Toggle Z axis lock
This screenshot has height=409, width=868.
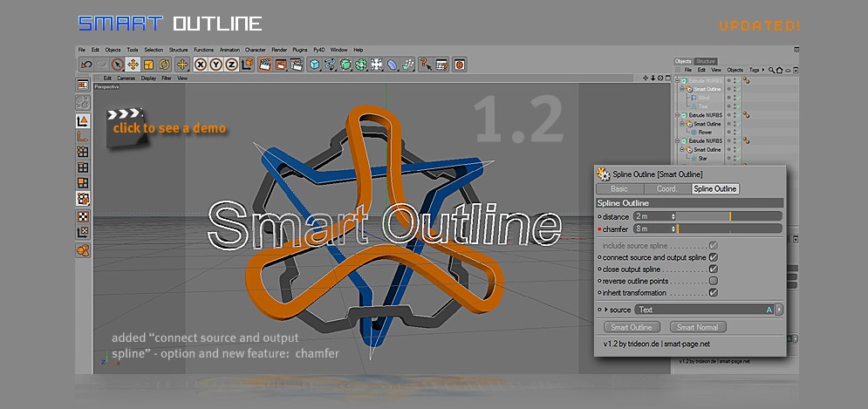(231, 65)
